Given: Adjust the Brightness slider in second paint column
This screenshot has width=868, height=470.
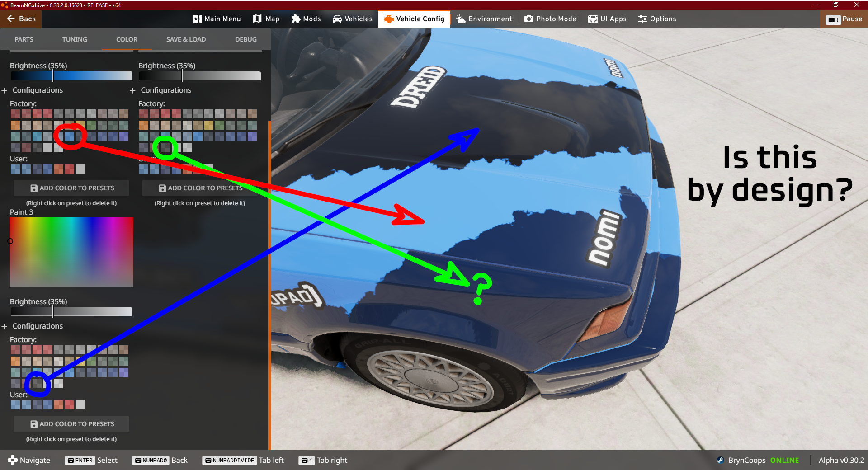Looking at the screenshot, I should pyautogui.click(x=199, y=76).
